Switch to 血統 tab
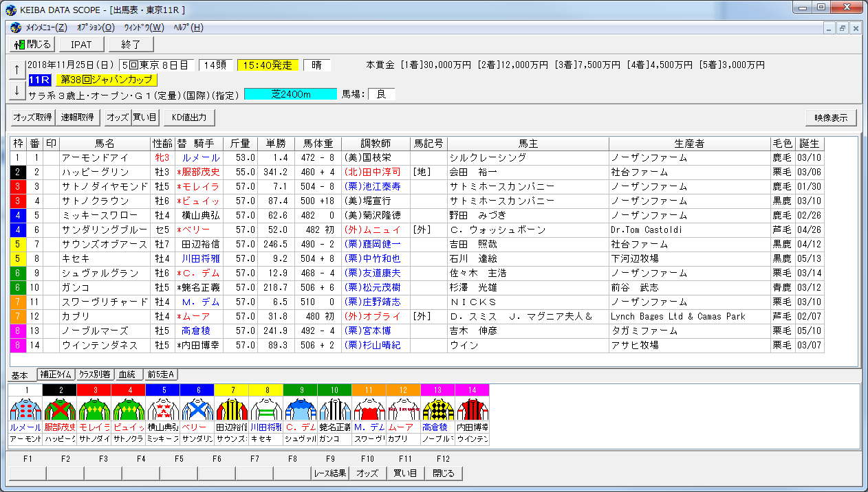This screenshot has width=868, height=492. click(127, 374)
